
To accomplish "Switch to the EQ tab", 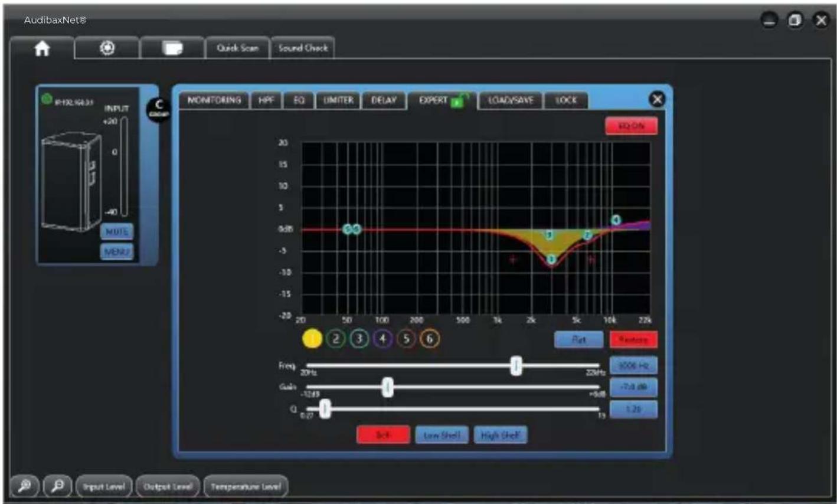I will tap(299, 100).
